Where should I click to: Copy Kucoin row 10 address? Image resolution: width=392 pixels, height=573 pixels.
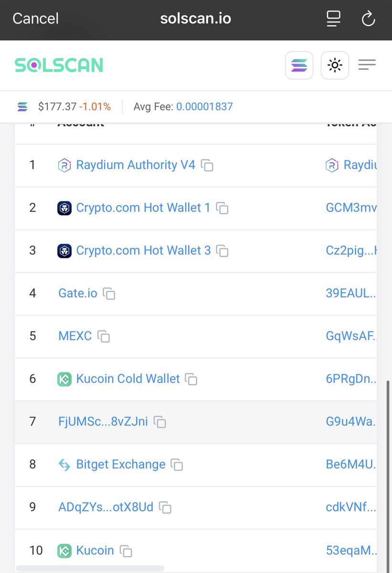126,551
